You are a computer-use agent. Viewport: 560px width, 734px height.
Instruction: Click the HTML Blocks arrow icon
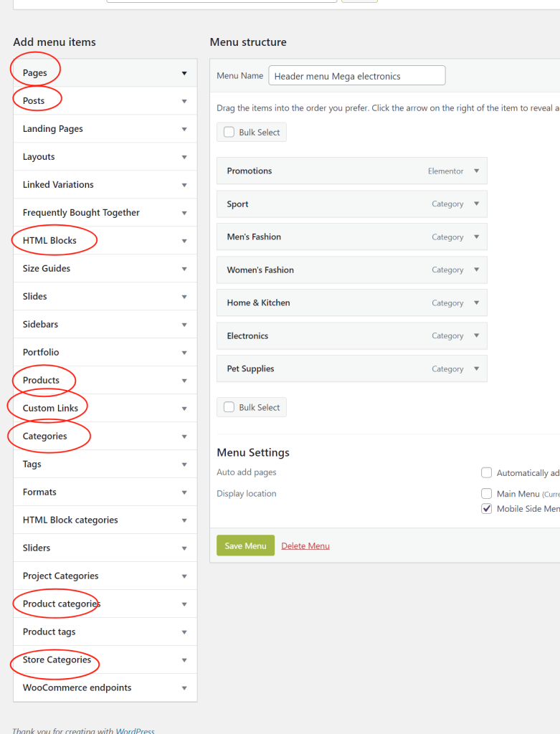[x=184, y=241]
